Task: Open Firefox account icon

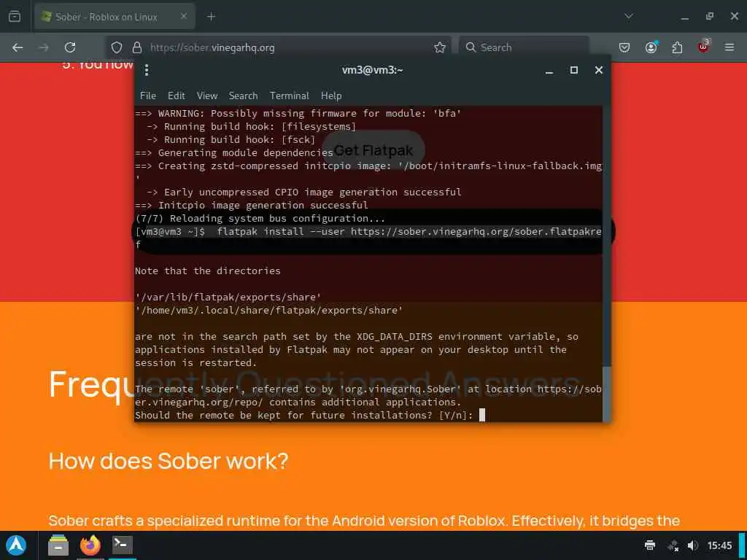Action: (x=651, y=47)
